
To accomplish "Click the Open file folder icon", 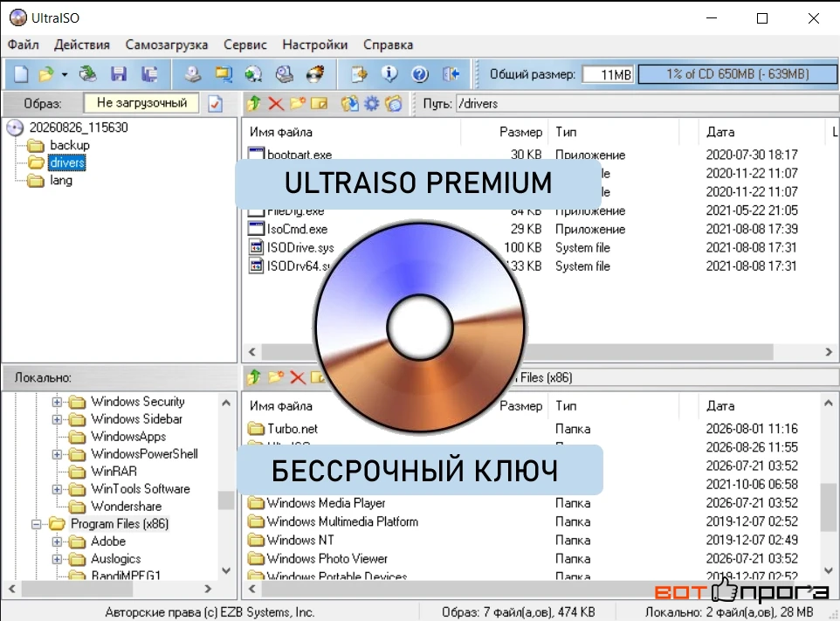I will pyautogui.click(x=46, y=74).
